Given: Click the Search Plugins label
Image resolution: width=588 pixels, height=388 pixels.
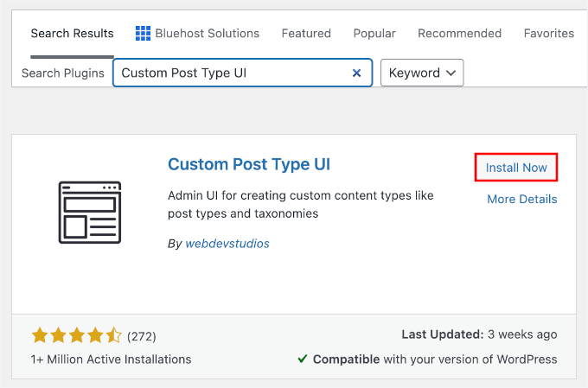Looking at the screenshot, I should point(62,73).
